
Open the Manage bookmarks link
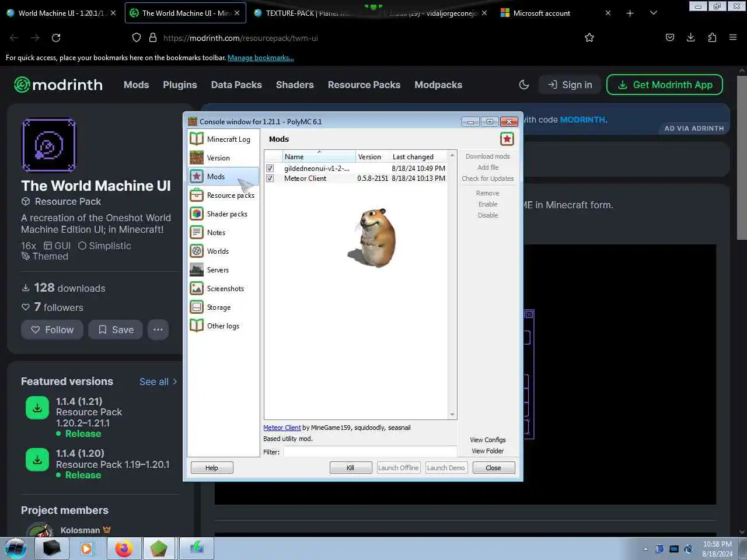tap(261, 58)
